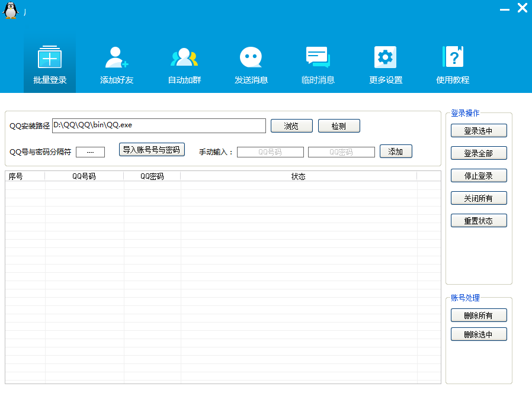Open the 更多设置 gear icon
This screenshot has width=532, height=393.
[x=386, y=57]
